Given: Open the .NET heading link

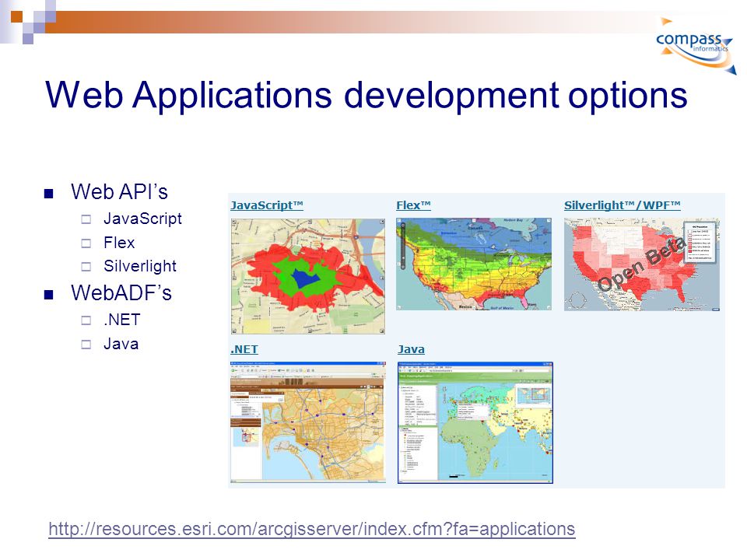Looking at the screenshot, I should (244, 349).
